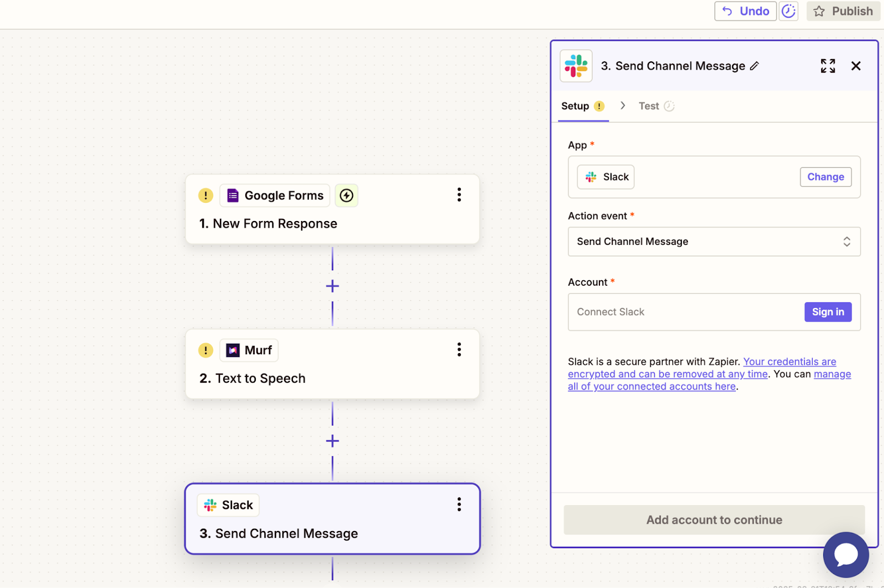Click the chevron between Setup and Test
This screenshot has width=884, height=588.
coord(623,106)
